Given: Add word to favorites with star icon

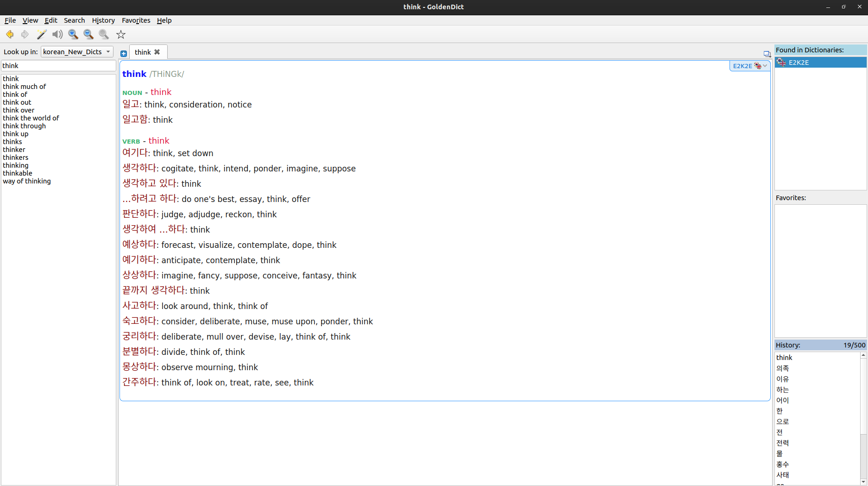Looking at the screenshot, I should click(121, 34).
